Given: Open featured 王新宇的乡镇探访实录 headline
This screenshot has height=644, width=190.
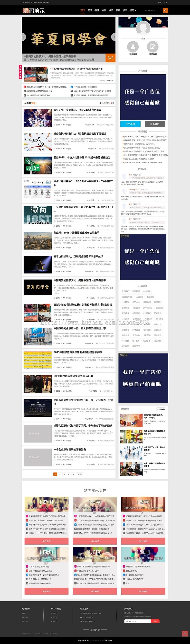Looking at the screenshot, I should pyautogui.click(x=78, y=69).
